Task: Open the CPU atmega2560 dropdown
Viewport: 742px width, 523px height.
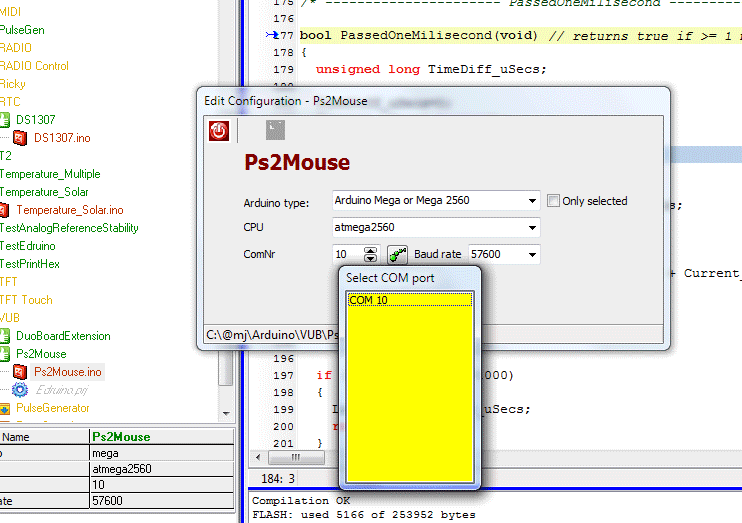Action: pyautogui.click(x=532, y=228)
